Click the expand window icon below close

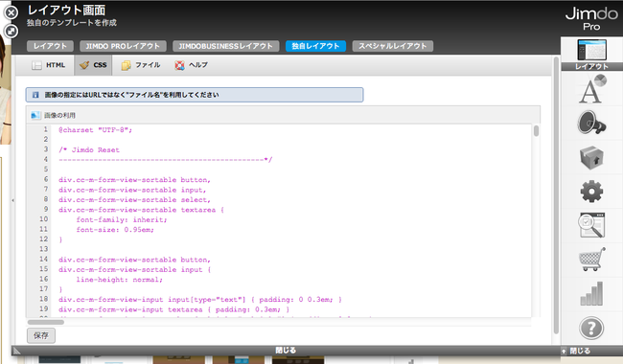[x=12, y=31]
